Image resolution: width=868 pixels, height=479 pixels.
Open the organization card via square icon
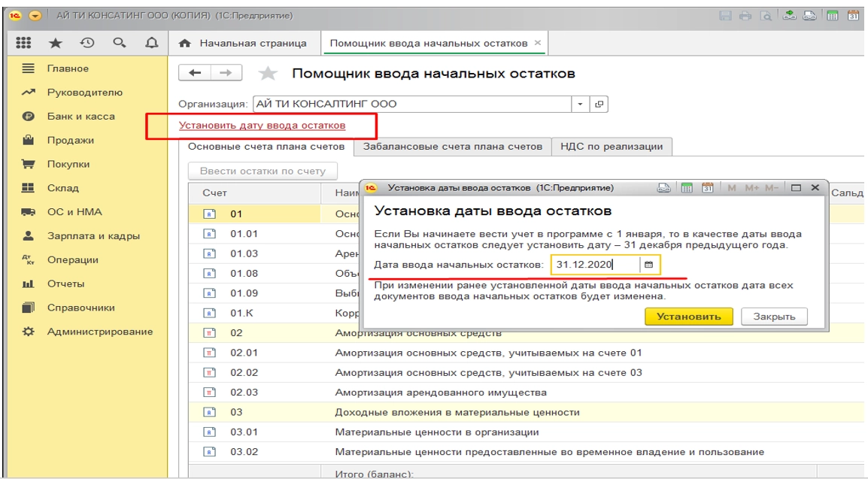(x=599, y=104)
